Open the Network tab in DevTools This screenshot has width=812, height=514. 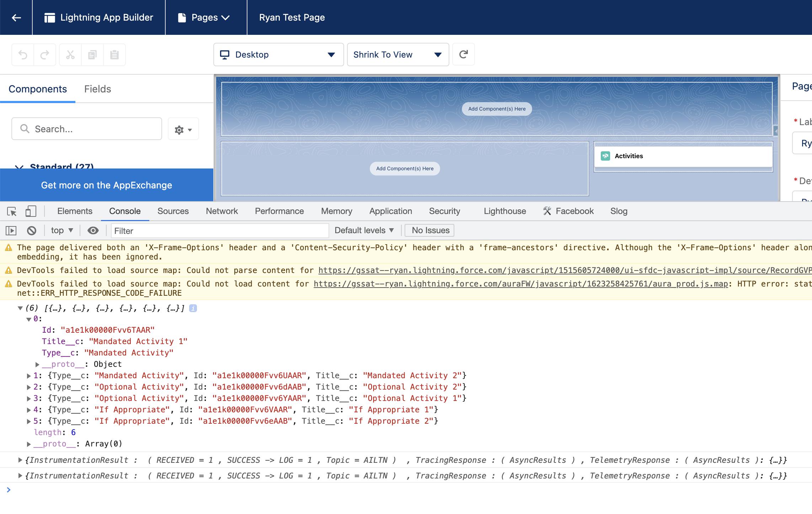(221, 211)
